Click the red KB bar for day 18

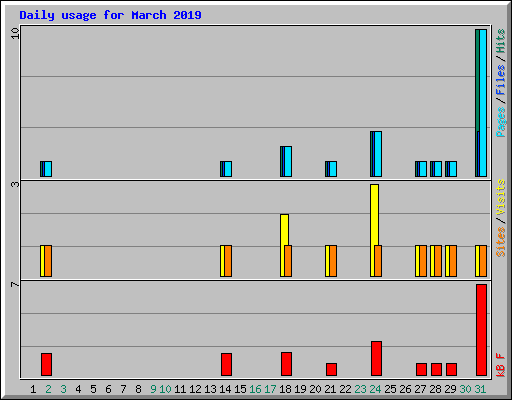[x=286, y=364]
